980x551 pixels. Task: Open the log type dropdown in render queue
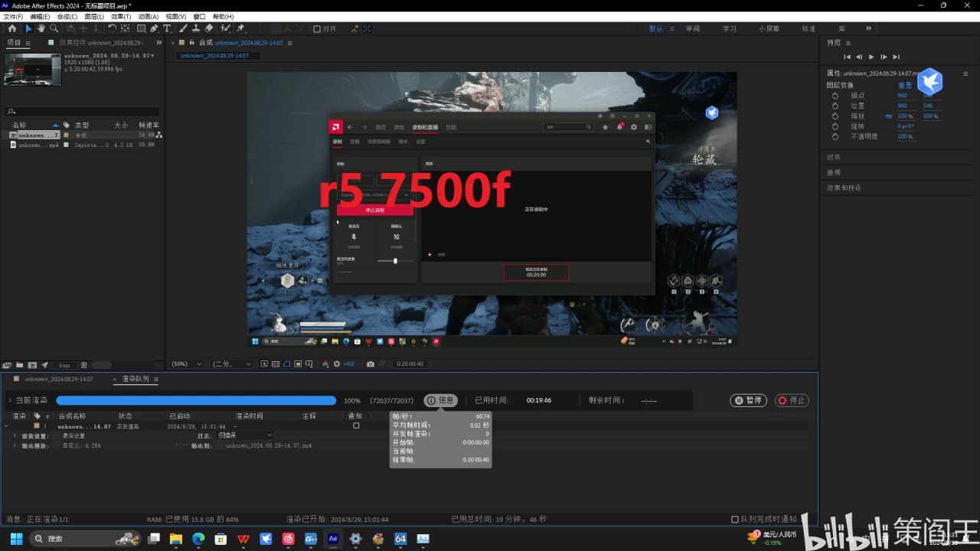pyautogui.click(x=245, y=435)
